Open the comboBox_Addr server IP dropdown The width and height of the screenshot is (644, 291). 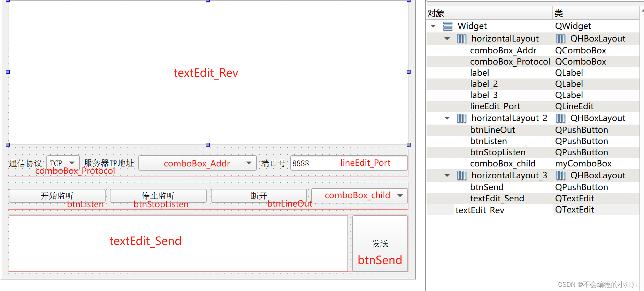click(x=198, y=163)
